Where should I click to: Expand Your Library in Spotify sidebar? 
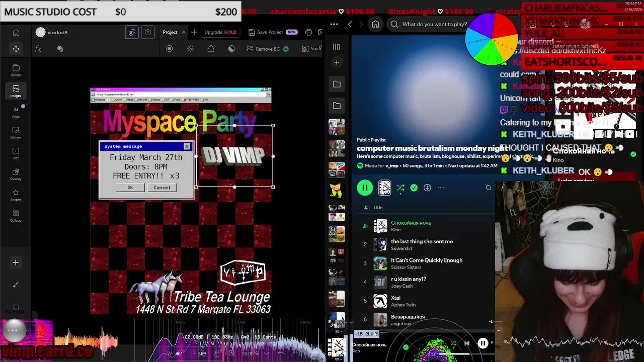[337, 47]
